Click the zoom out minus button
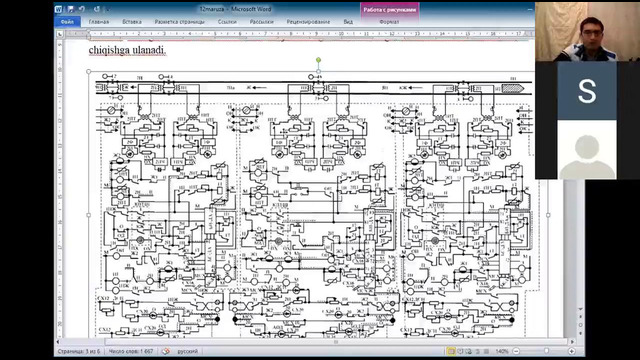640x360 pixels. coord(516,351)
